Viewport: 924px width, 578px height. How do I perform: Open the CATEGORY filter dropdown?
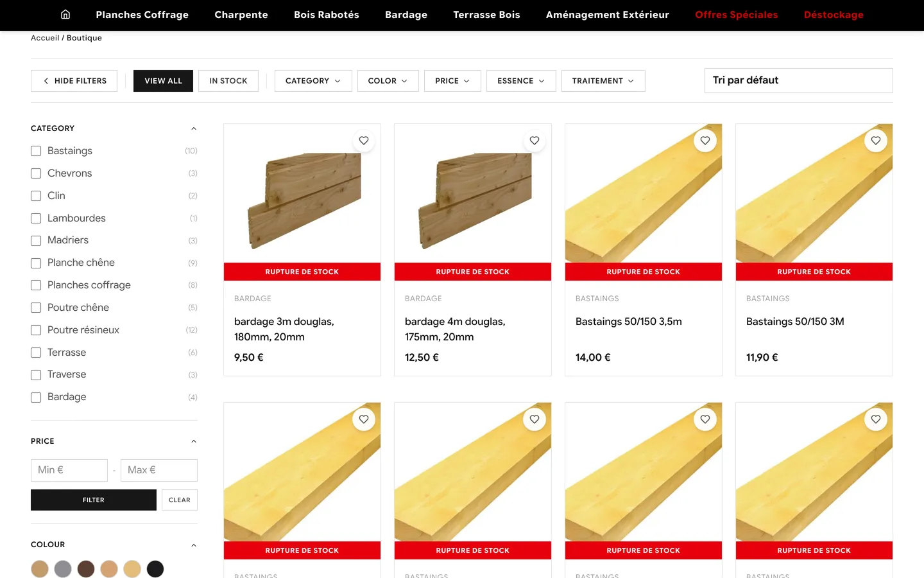point(313,81)
